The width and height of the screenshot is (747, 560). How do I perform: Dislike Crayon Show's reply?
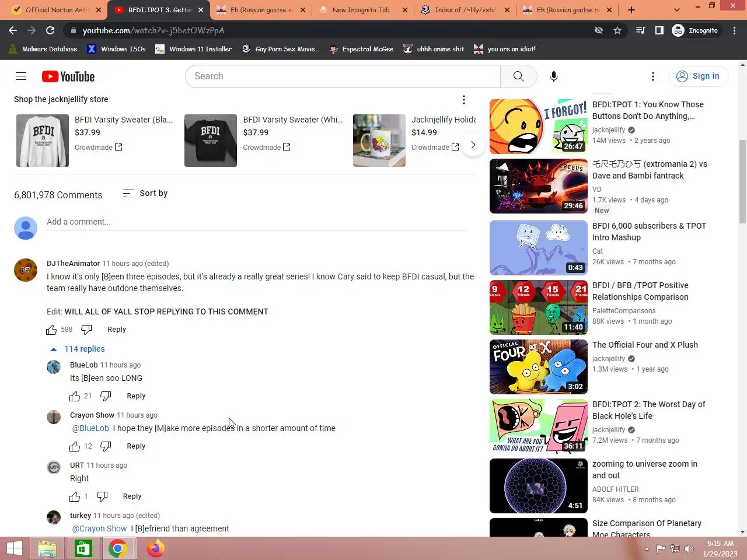pos(106,446)
